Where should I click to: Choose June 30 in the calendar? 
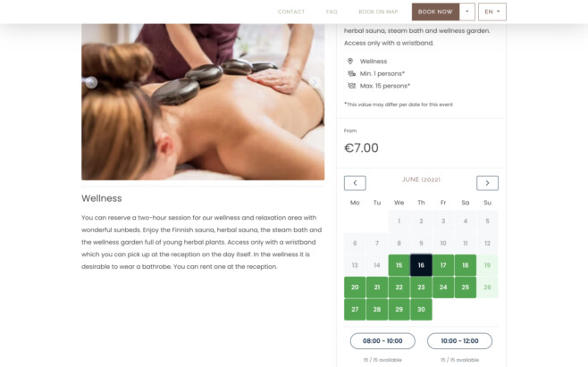tap(421, 309)
